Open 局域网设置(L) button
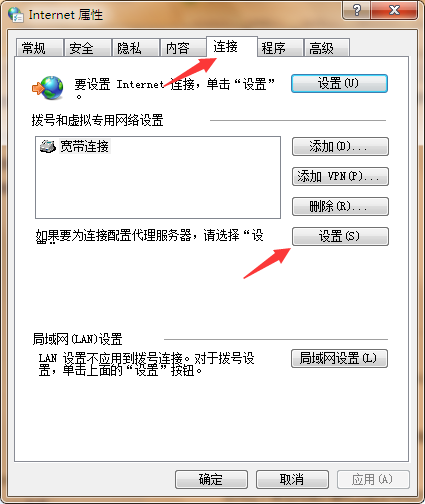The height and width of the screenshot is (504, 425). (339, 358)
